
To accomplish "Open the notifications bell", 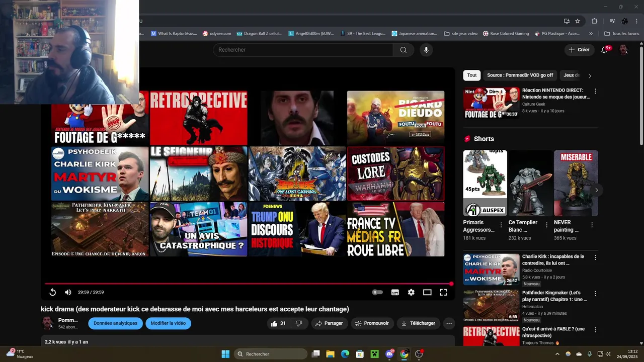I will click(x=605, y=50).
